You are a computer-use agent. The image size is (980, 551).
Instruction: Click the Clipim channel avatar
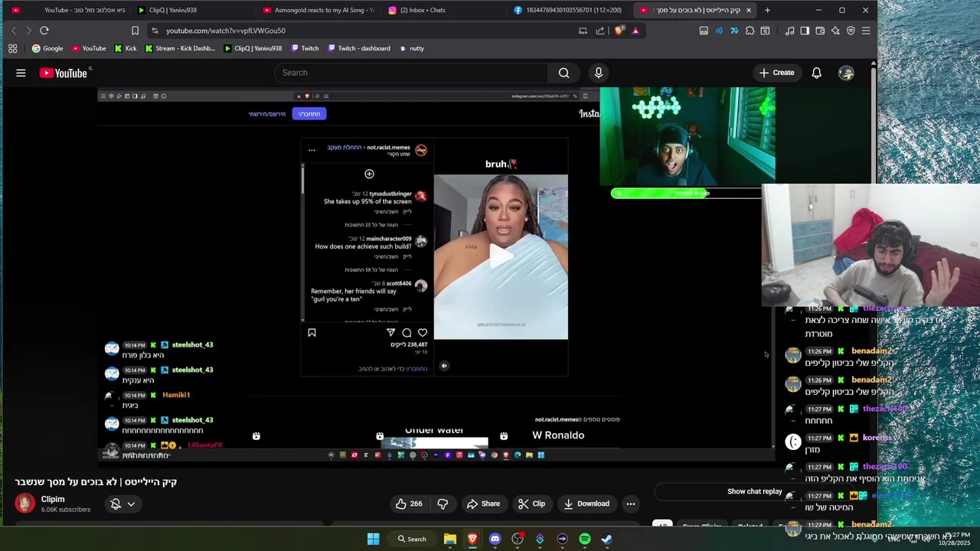tap(25, 503)
